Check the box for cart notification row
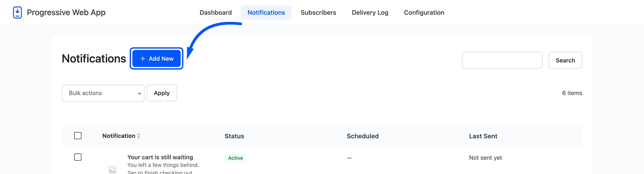Image resolution: width=644 pixels, height=174 pixels. point(78,157)
